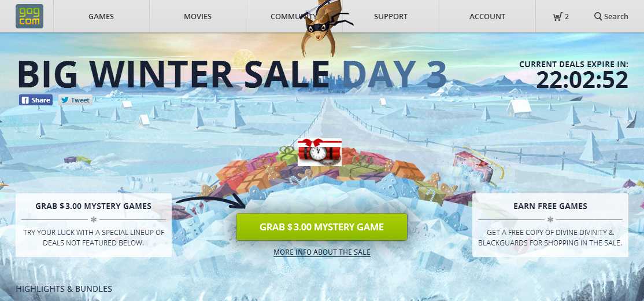Open More Info About The Sale link
This screenshot has height=301, width=644.
(322, 252)
